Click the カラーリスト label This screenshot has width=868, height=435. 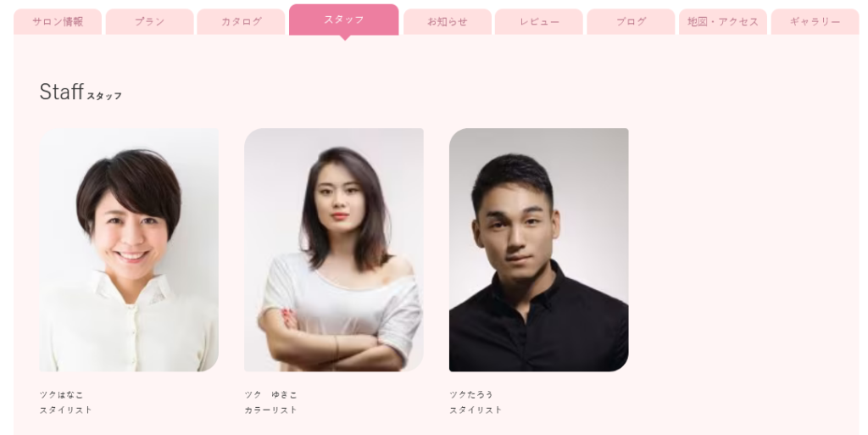coord(270,410)
